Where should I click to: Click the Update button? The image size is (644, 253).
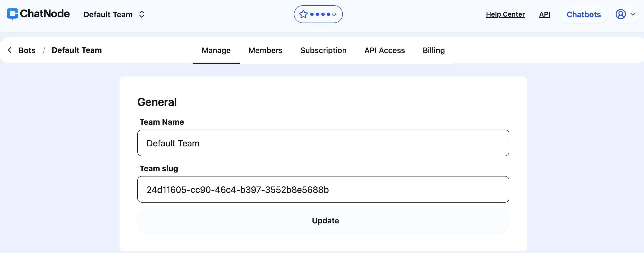(x=323, y=220)
